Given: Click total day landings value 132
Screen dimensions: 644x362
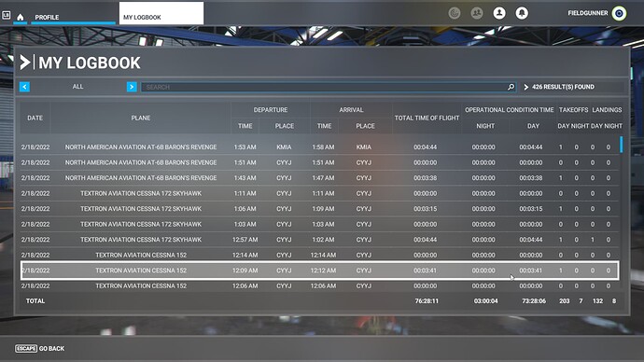Looking at the screenshot, I should [597, 300].
